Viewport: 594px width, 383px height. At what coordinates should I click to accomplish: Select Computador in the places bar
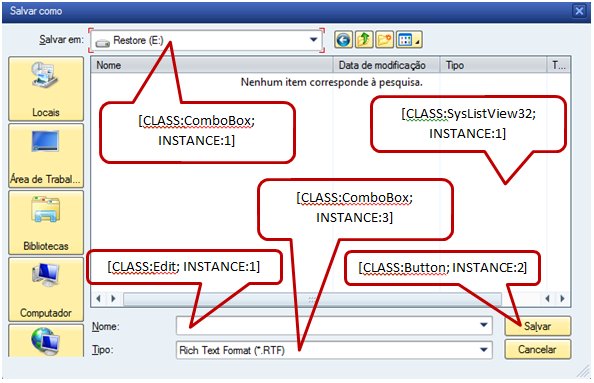[46, 289]
